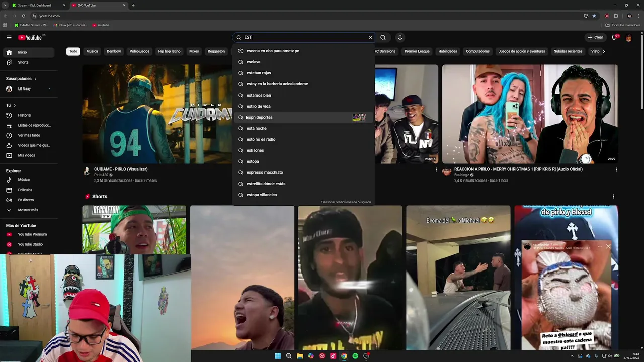Image resolution: width=644 pixels, height=362 pixels.
Task: Open Shorts in the sidebar
Action: pyautogui.click(x=29, y=62)
